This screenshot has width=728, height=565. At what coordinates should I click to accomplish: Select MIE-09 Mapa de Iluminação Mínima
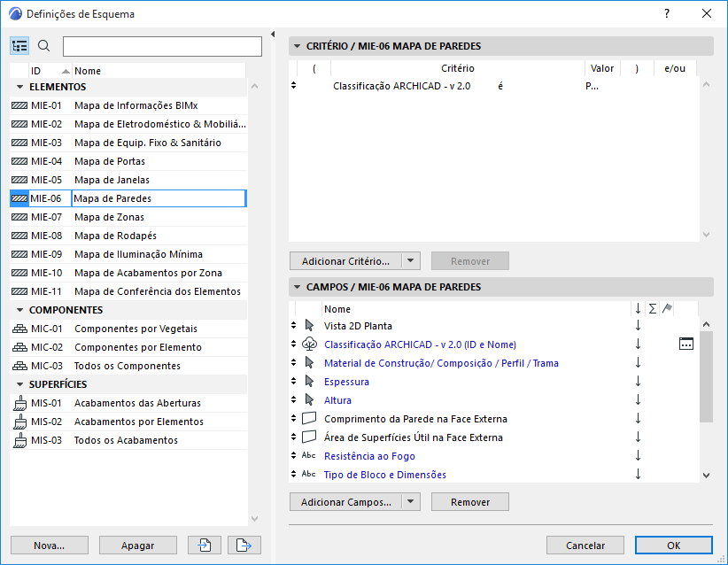tap(128, 254)
